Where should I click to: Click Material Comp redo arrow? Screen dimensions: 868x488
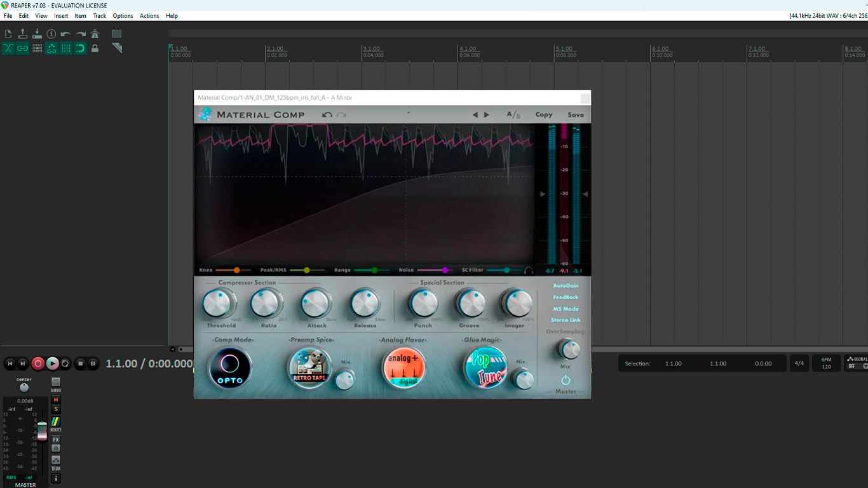[x=342, y=115]
